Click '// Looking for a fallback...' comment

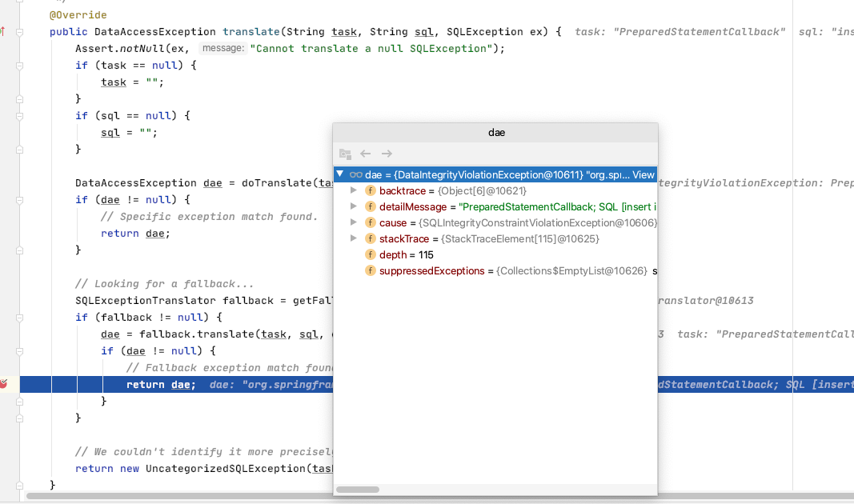coord(165,284)
